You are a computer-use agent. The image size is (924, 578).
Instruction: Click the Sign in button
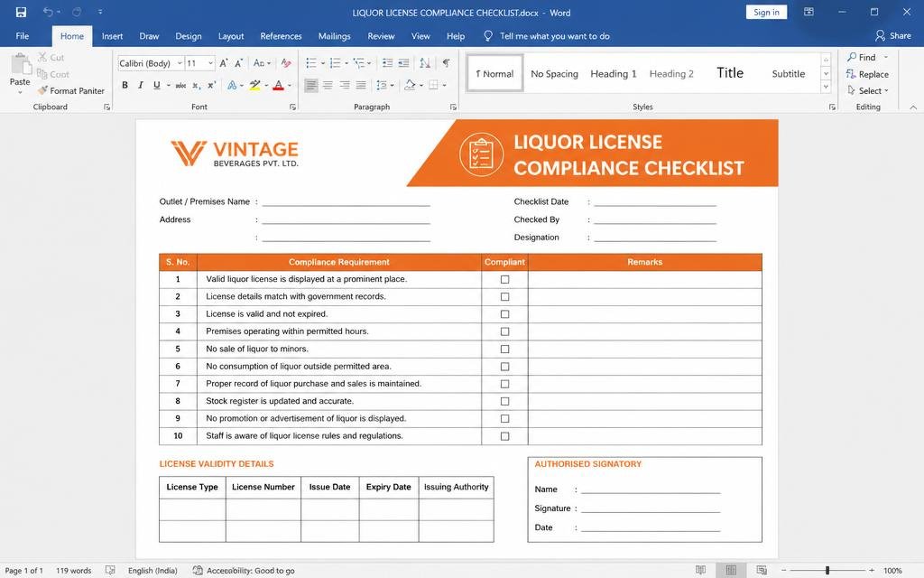coord(766,12)
